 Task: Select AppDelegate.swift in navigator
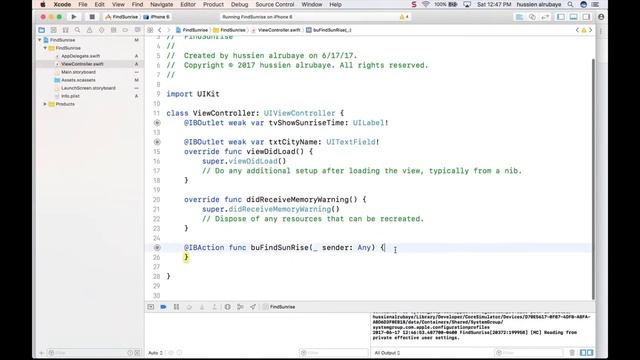click(x=80, y=56)
